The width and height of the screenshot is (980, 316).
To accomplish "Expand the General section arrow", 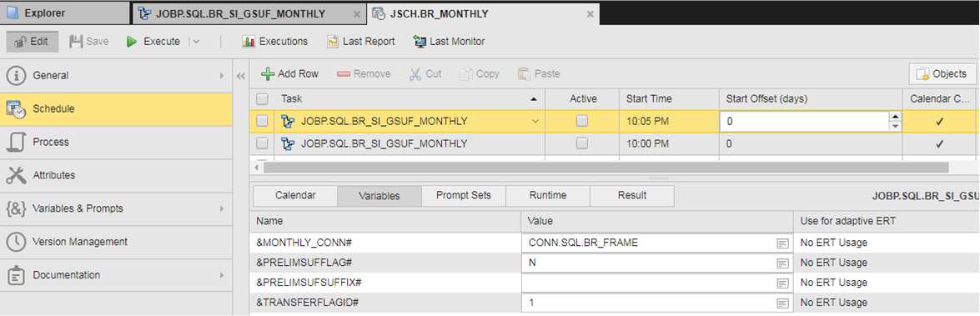I will pyautogui.click(x=221, y=76).
